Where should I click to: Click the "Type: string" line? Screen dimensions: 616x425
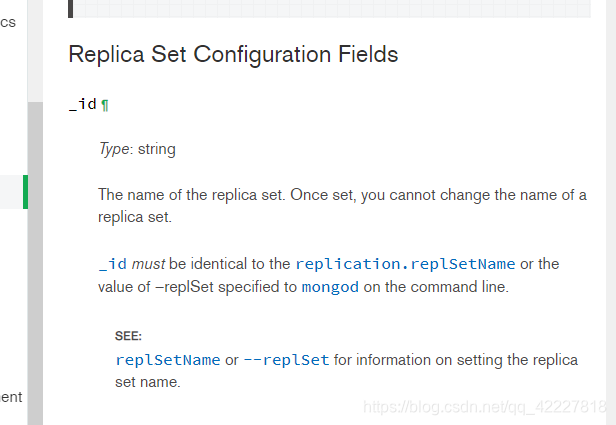click(x=137, y=149)
